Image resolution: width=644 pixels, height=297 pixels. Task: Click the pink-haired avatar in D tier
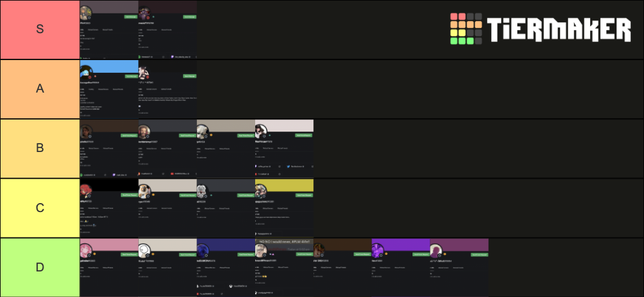coord(86,250)
